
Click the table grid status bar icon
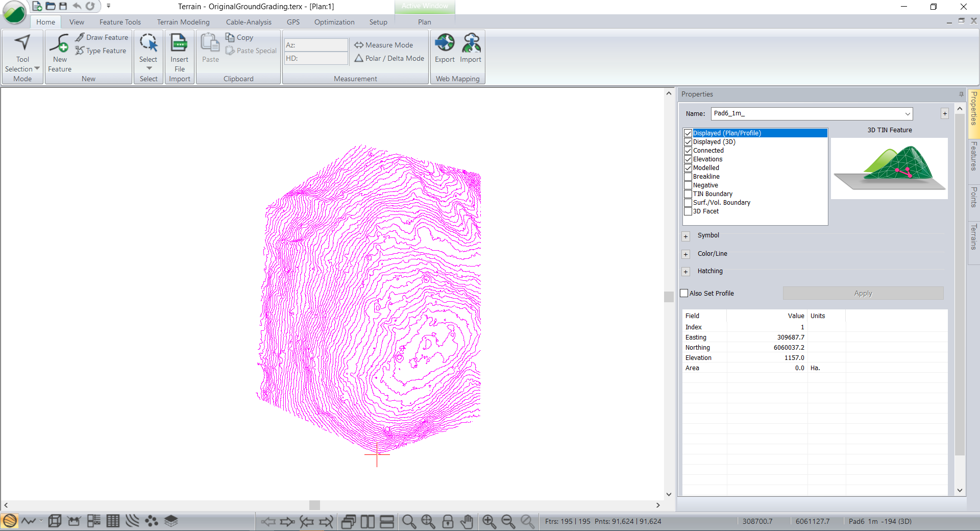click(113, 521)
